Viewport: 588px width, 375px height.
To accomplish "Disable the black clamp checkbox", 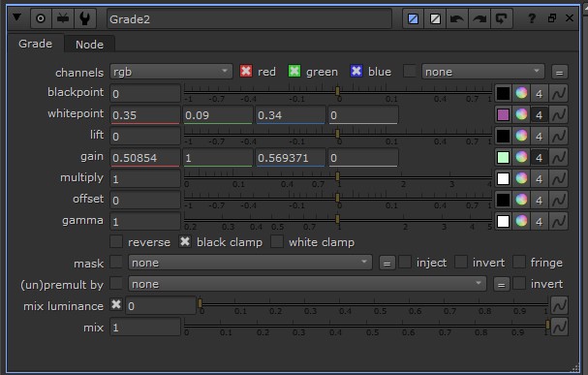I will click(x=185, y=241).
